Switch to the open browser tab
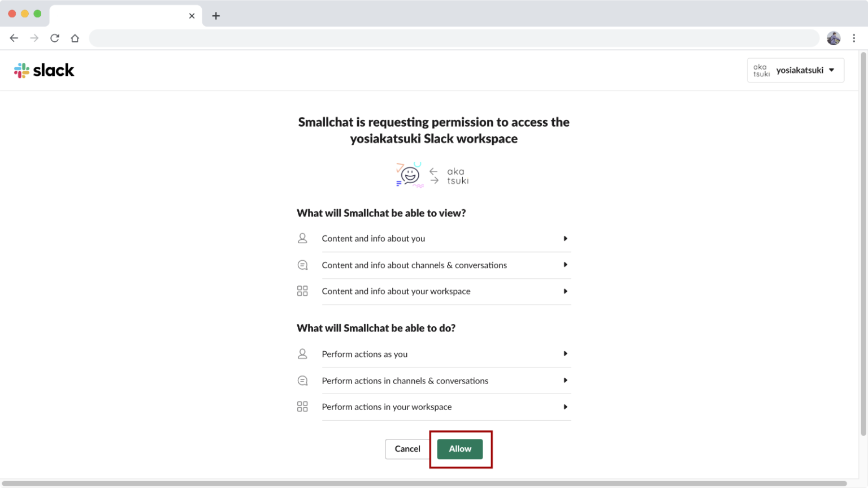This screenshot has height=488, width=868. (119, 15)
